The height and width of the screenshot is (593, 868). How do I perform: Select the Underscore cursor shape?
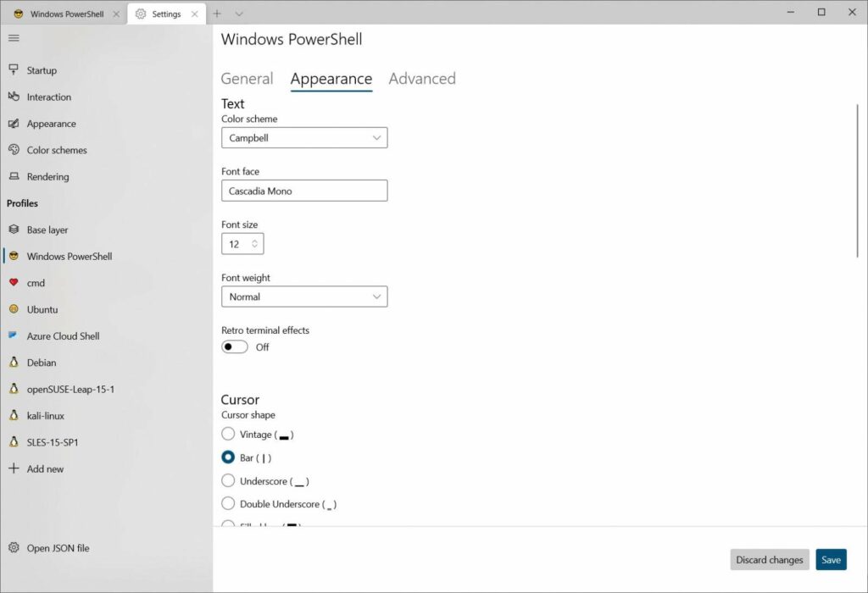coord(228,480)
